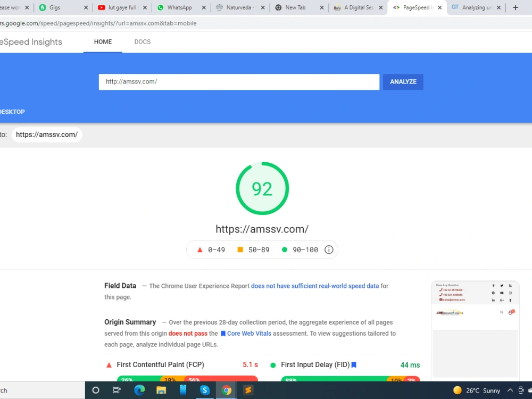Close the Analyzing url GTmetrix tab
Screen dimensions: 532x399
[498, 7]
